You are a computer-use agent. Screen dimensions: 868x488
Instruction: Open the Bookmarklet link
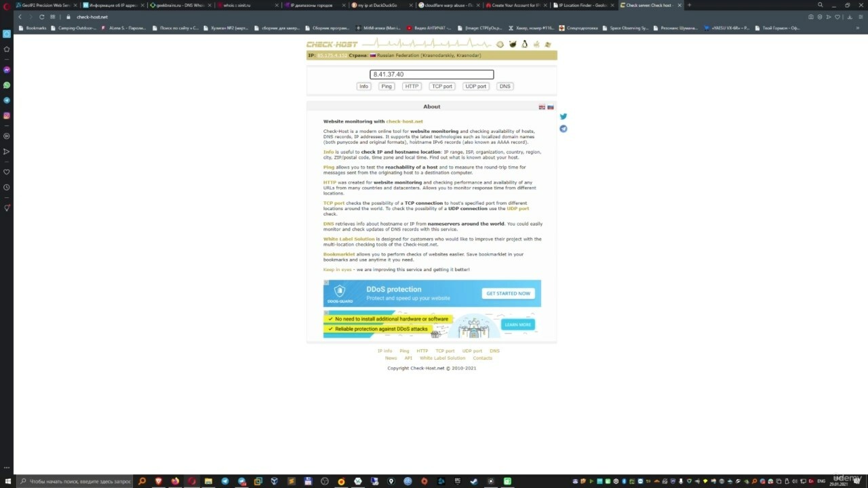(x=339, y=254)
